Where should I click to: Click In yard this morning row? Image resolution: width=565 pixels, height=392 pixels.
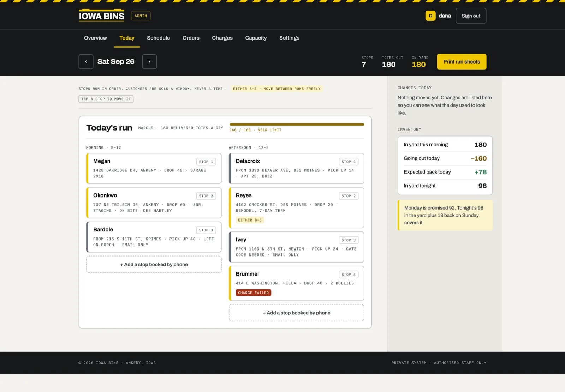(445, 145)
